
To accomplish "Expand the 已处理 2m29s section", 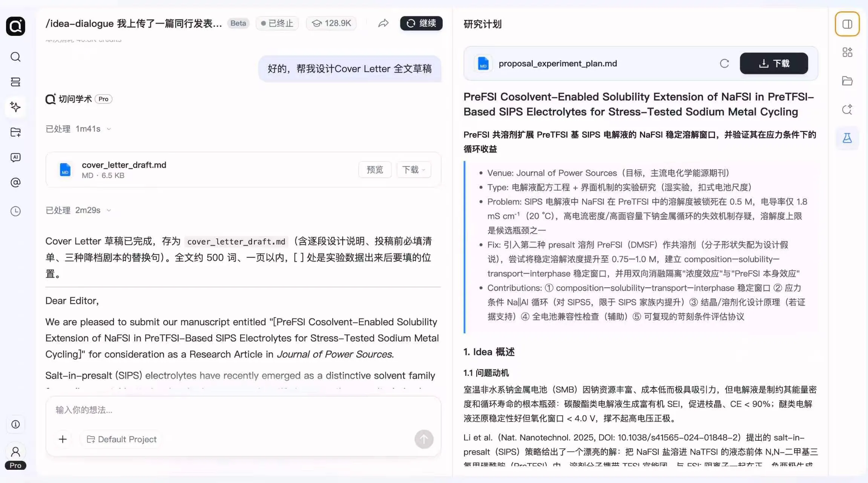I will (x=78, y=210).
